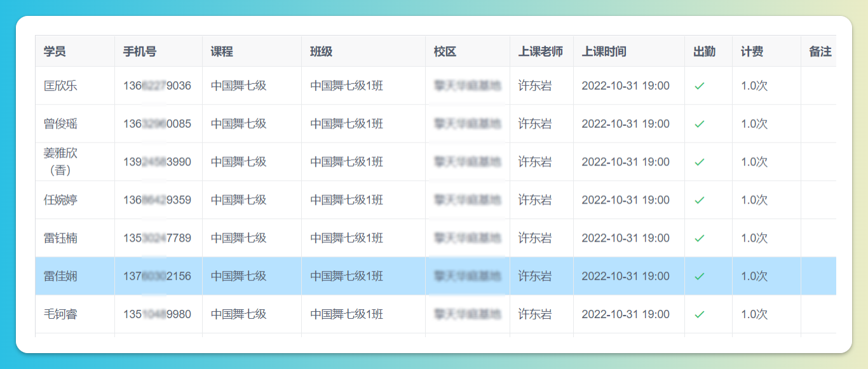Click the phone number ending in 9980

[157, 315]
